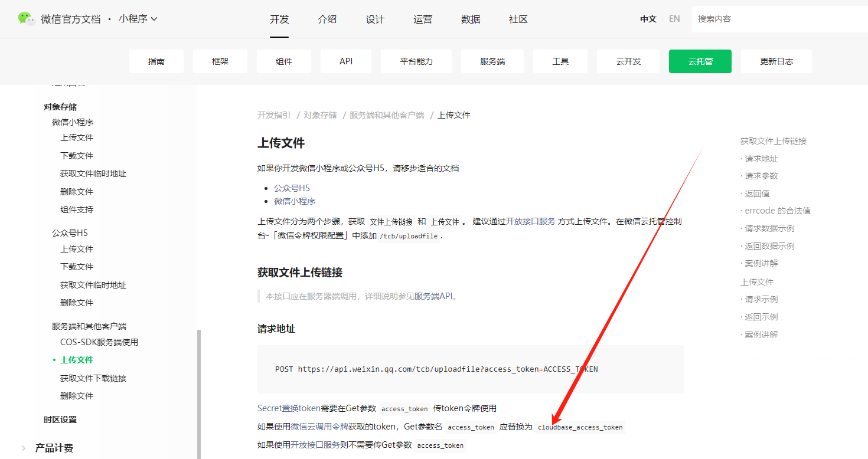Visit the 社区 top navigation tab
Image resolution: width=868 pixels, height=459 pixels.
point(518,19)
